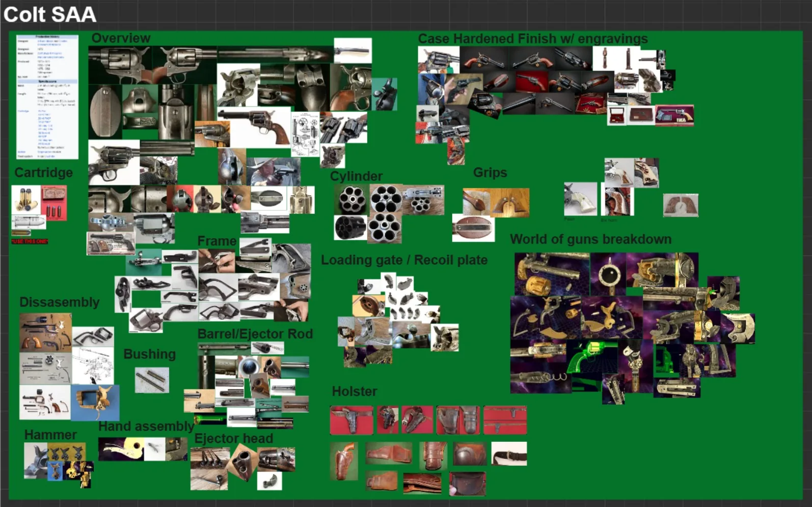Viewport: 812px width, 507px height.
Task: Select the Overview section label
Action: (121, 38)
